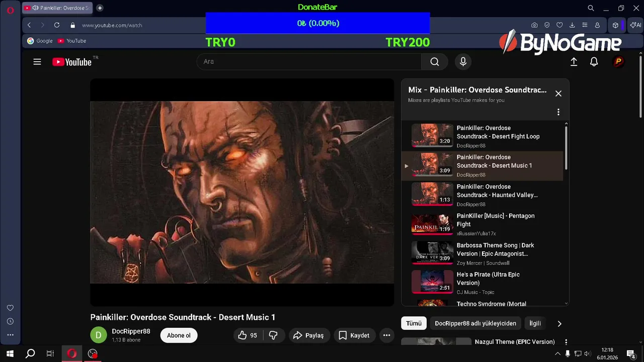Open the Opera extensions cube icon
The width and height of the screenshot is (644, 362).
pos(615,25)
